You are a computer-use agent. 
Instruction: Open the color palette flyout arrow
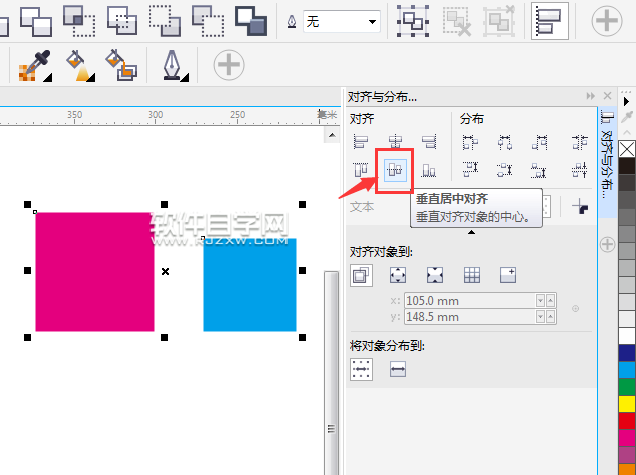pyautogui.click(x=627, y=101)
